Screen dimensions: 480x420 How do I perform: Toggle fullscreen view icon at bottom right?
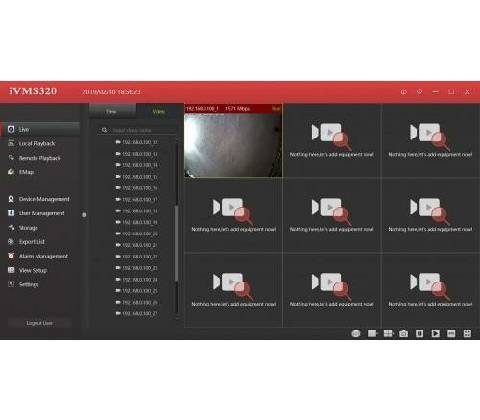pyautogui.click(x=467, y=333)
